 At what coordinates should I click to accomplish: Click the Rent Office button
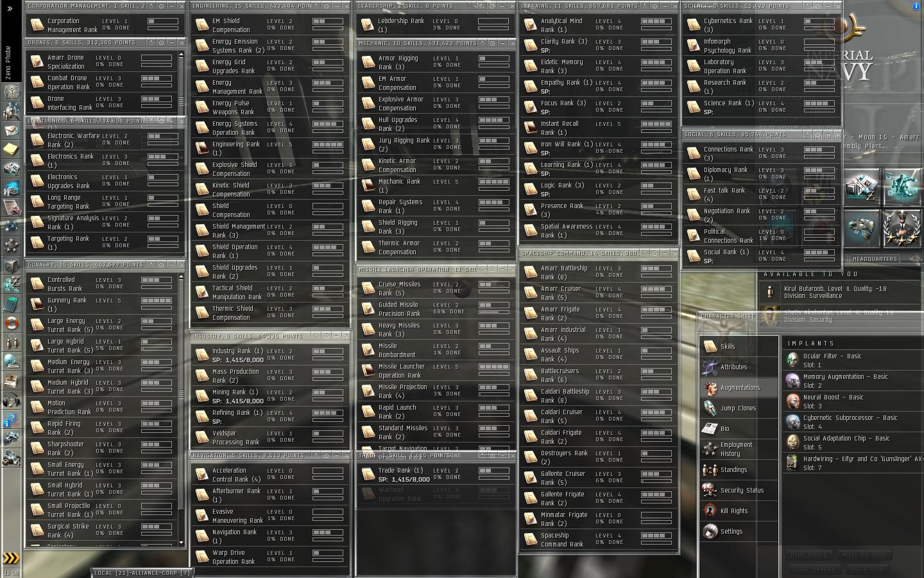(x=809, y=555)
